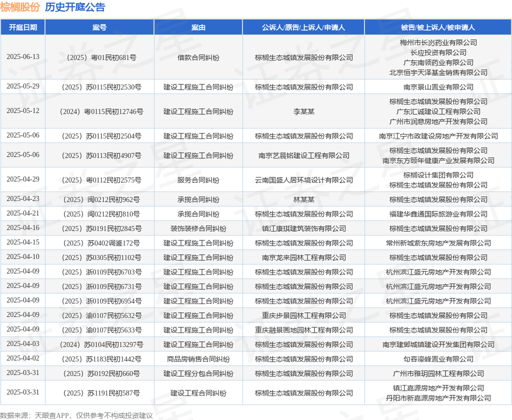Viewport: 512px width, 420px height.
Task: Click defendant 南京江宁市政建设房地产开发有限公司
Action: click(438, 136)
